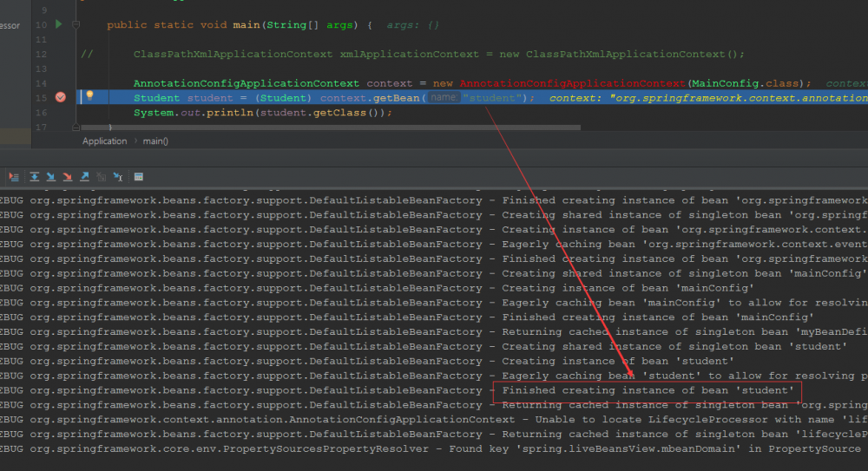Click the fold end marker at line 17
The height and width of the screenshot is (471, 868).
tap(76, 128)
